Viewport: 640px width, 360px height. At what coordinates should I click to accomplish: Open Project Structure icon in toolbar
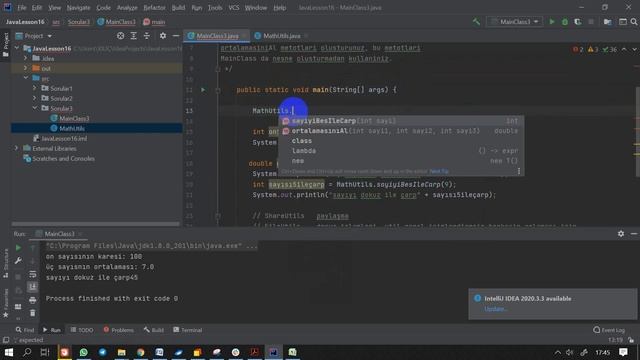607,22
